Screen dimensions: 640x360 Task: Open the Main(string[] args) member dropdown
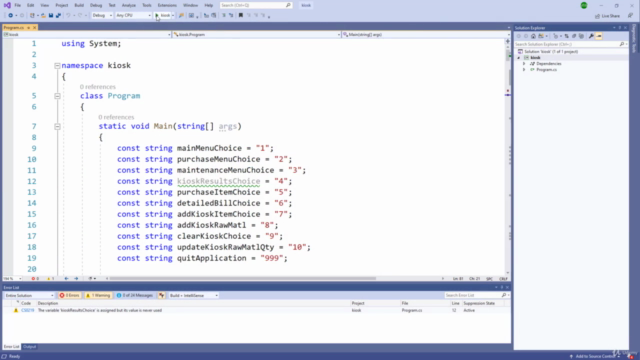(426, 35)
